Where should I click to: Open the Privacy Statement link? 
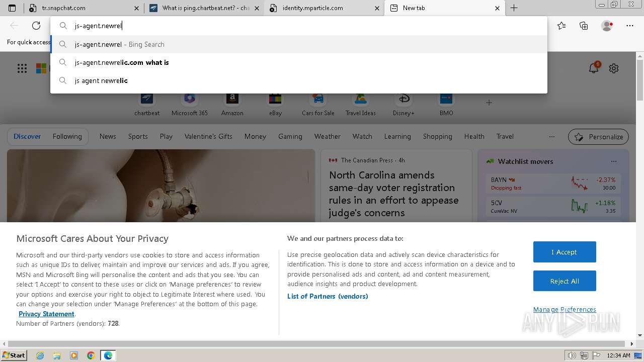tap(46, 314)
